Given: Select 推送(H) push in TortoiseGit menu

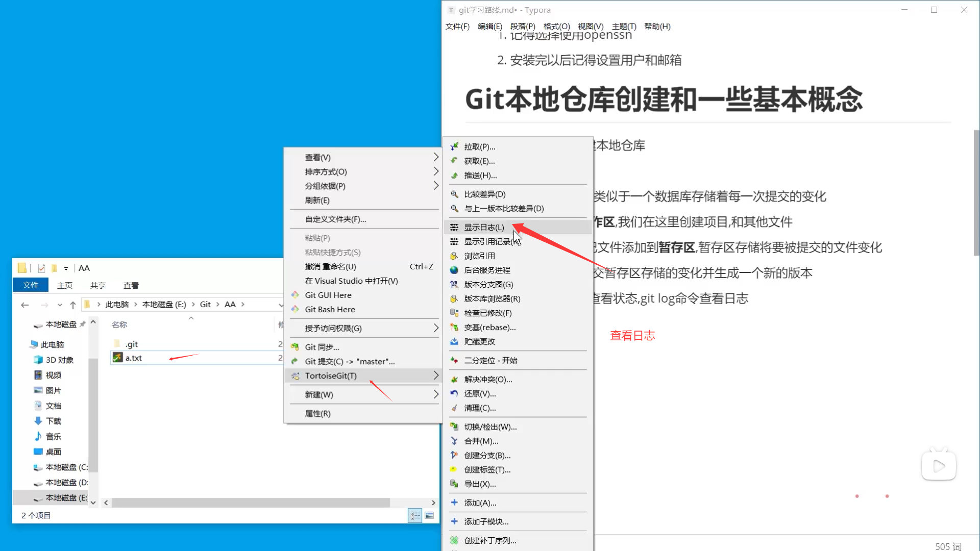Looking at the screenshot, I should point(479,175).
